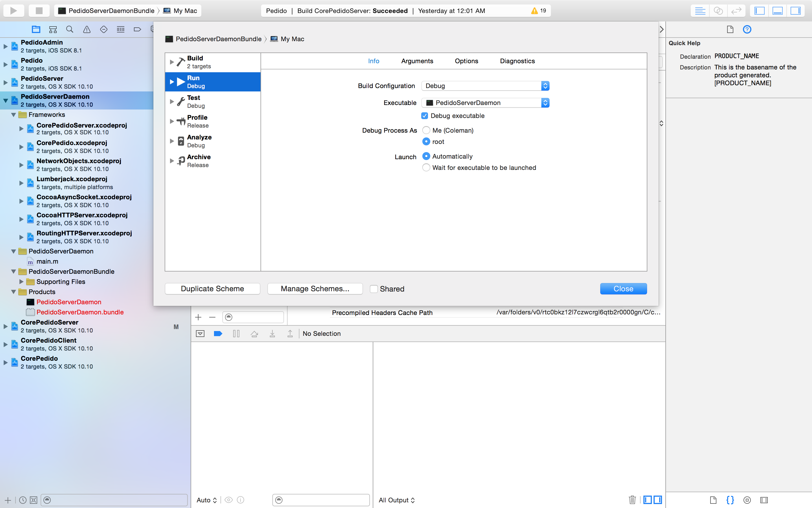This screenshot has width=812, height=508.
Task: Toggle the Utilities pane visibility
Action: 796,10
